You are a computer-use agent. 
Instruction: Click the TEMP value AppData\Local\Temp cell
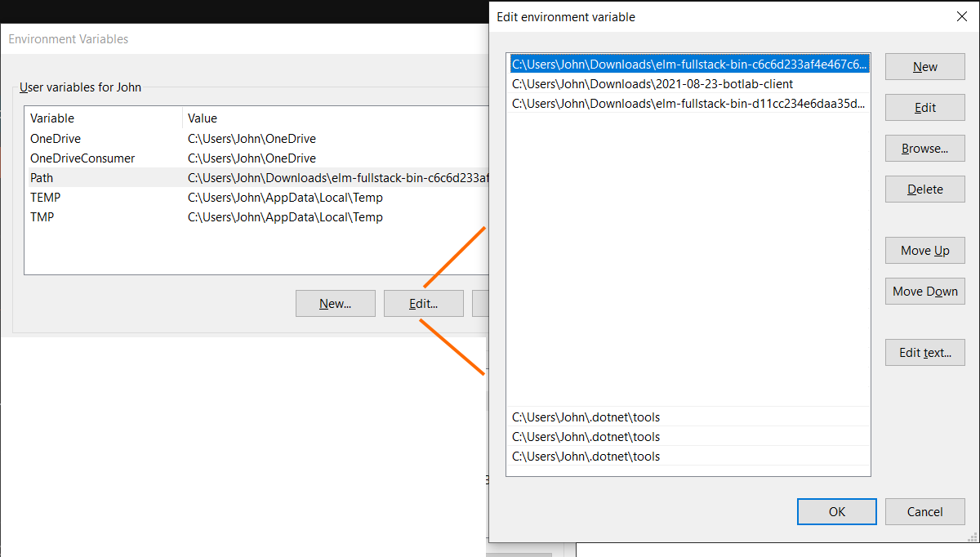click(285, 198)
